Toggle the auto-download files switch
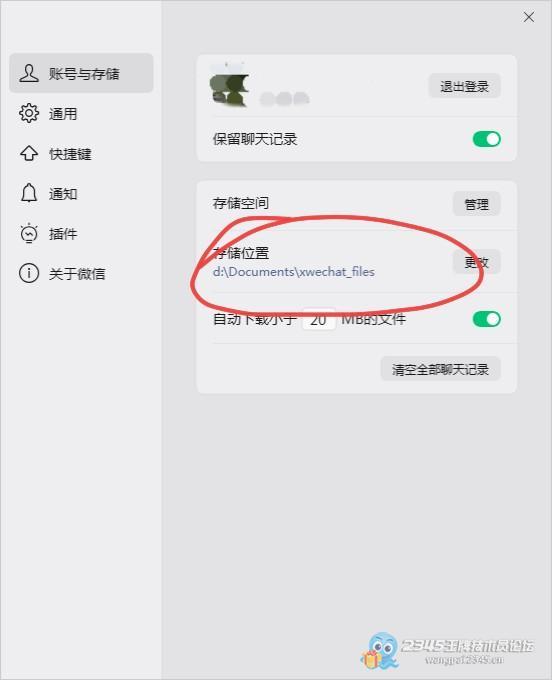 click(487, 319)
